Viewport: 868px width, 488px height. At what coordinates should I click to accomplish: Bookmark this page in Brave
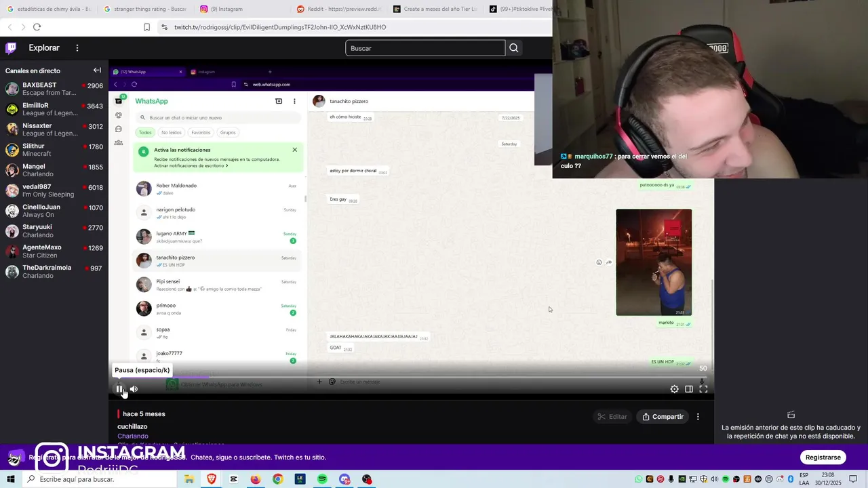click(146, 27)
